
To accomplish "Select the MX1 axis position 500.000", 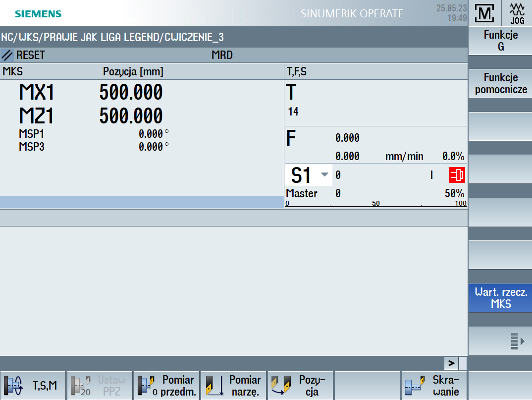I will tap(131, 92).
